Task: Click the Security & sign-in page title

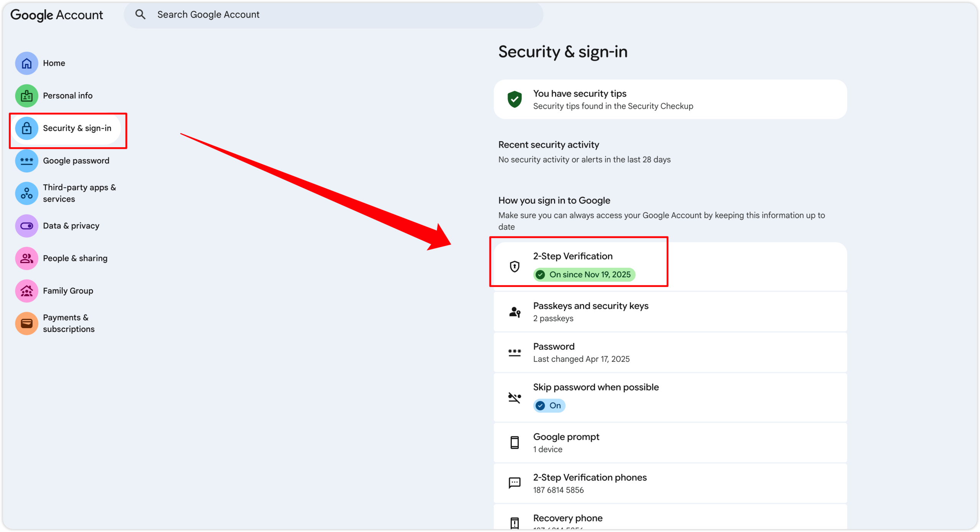Action: click(x=563, y=52)
